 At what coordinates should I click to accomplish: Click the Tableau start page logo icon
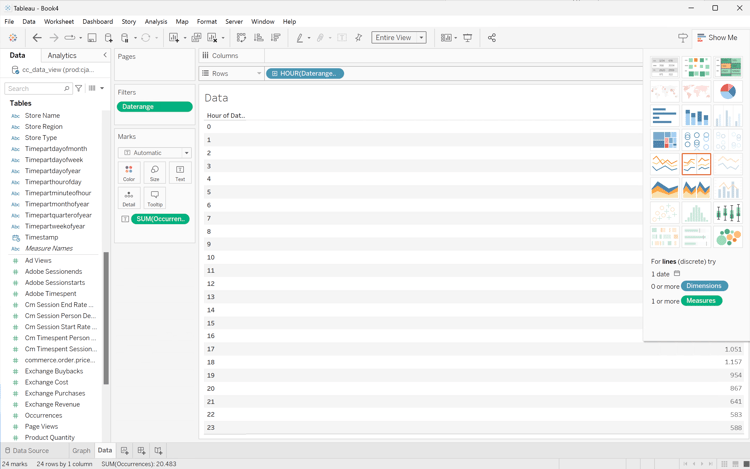(x=13, y=38)
